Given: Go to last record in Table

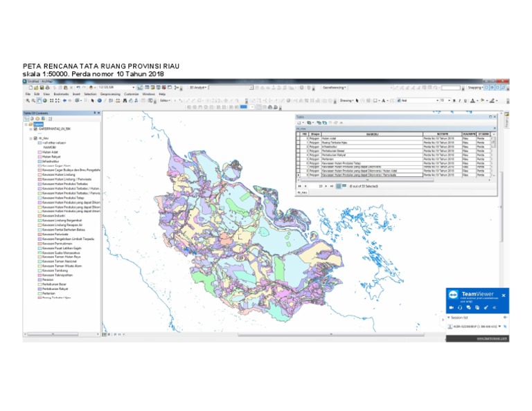Looking at the screenshot, I should [x=332, y=186].
